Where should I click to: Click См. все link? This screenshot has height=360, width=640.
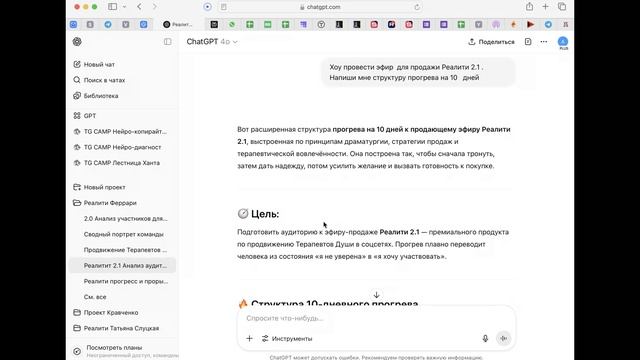click(95, 297)
